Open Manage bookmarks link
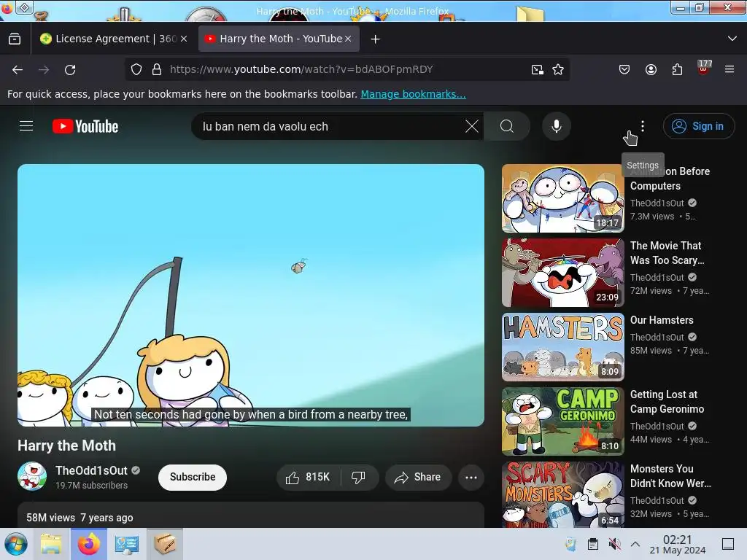This screenshot has width=747, height=560. pos(413,94)
